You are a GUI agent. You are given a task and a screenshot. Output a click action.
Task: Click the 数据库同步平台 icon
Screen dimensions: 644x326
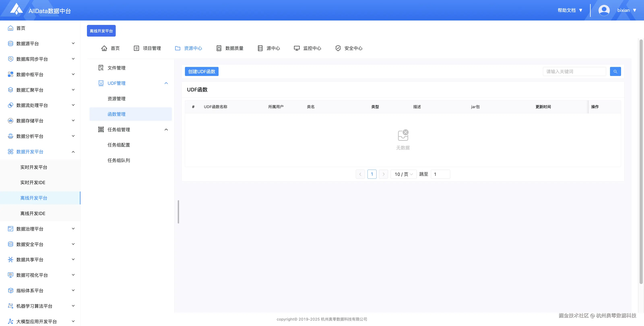click(10, 59)
